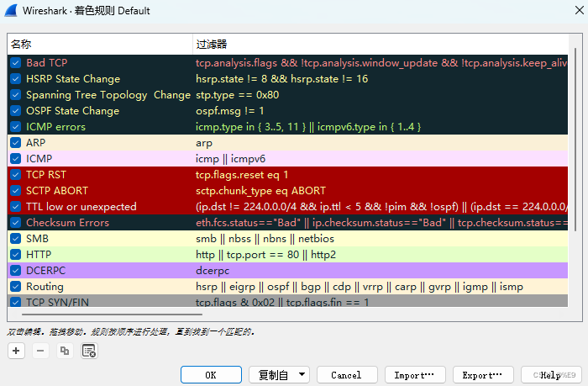Disable the ICMP rule checkbox
The height and width of the screenshot is (386, 588).
pyautogui.click(x=15, y=158)
